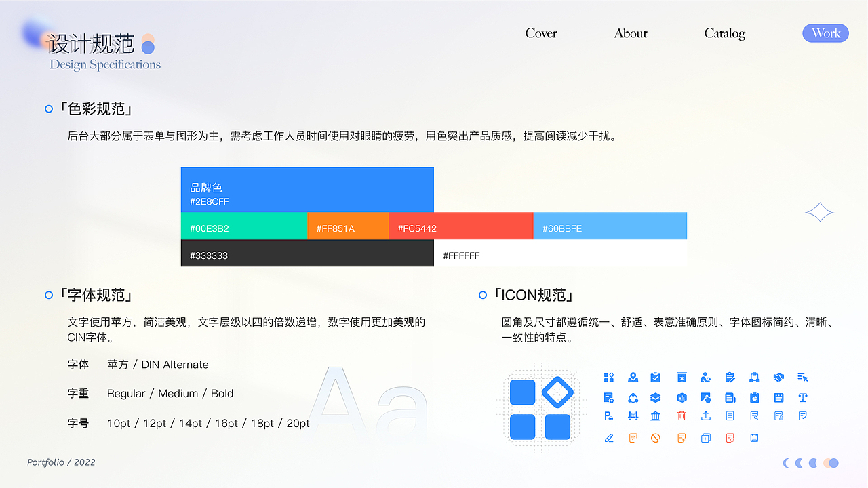Screen dimensions: 868x488
Task: Click the outlined text document icon
Action: click(x=730, y=415)
